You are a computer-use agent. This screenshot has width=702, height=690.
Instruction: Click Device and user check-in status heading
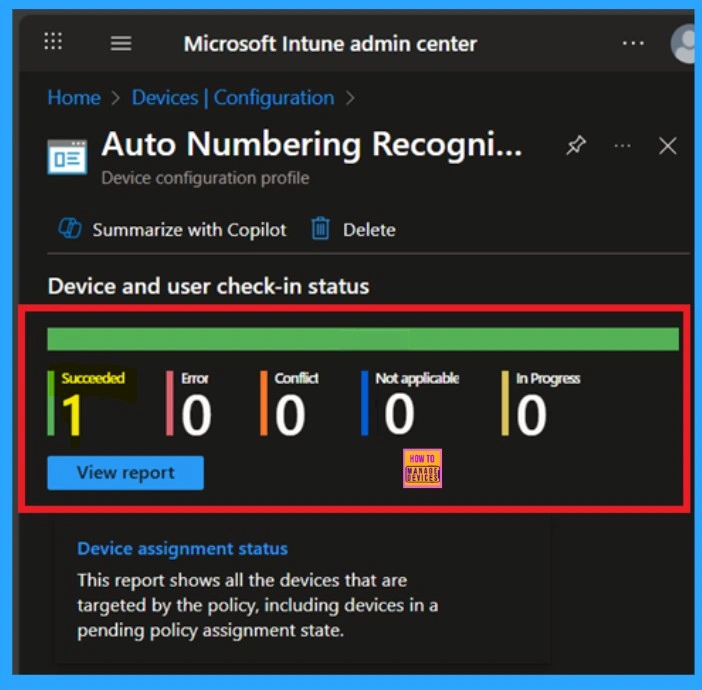tap(209, 286)
